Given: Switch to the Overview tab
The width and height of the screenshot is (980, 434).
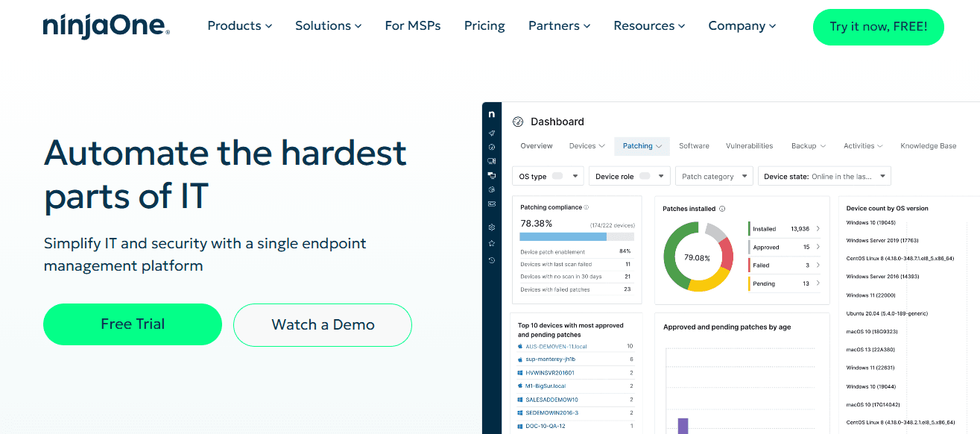Looking at the screenshot, I should [x=537, y=146].
